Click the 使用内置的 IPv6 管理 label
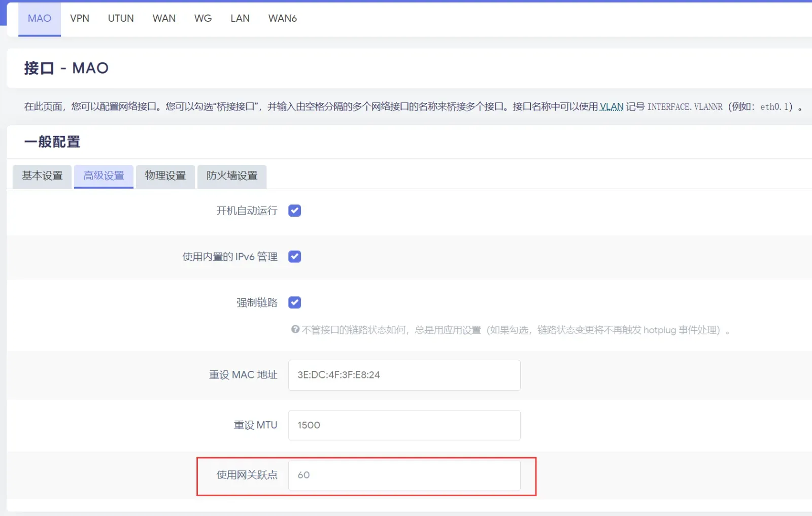The width and height of the screenshot is (812, 516). pyautogui.click(x=230, y=257)
